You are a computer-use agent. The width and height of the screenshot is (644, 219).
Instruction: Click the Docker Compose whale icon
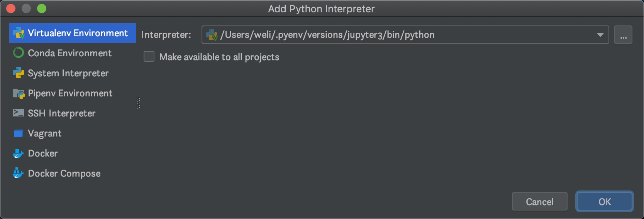click(x=19, y=173)
